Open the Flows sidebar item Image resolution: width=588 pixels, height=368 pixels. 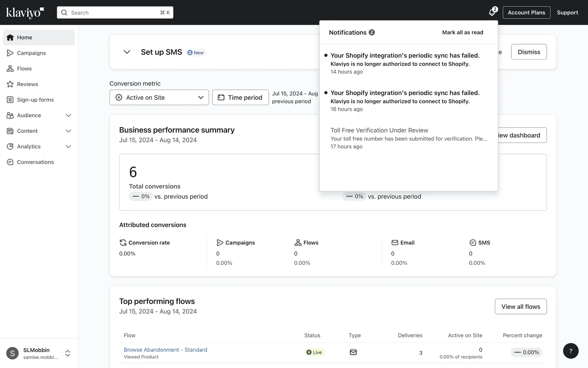pos(24,69)
